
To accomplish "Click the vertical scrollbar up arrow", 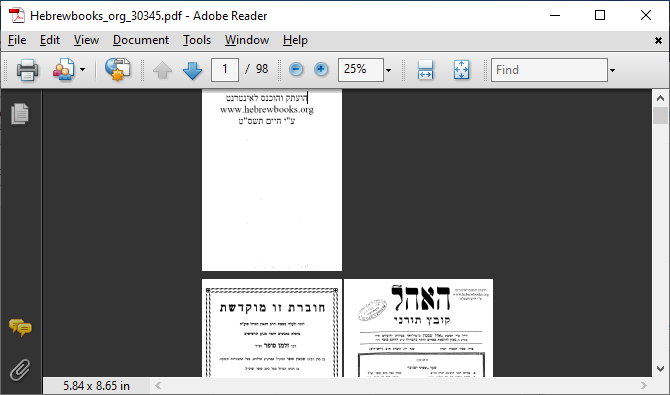I will [x=660, y=98].
